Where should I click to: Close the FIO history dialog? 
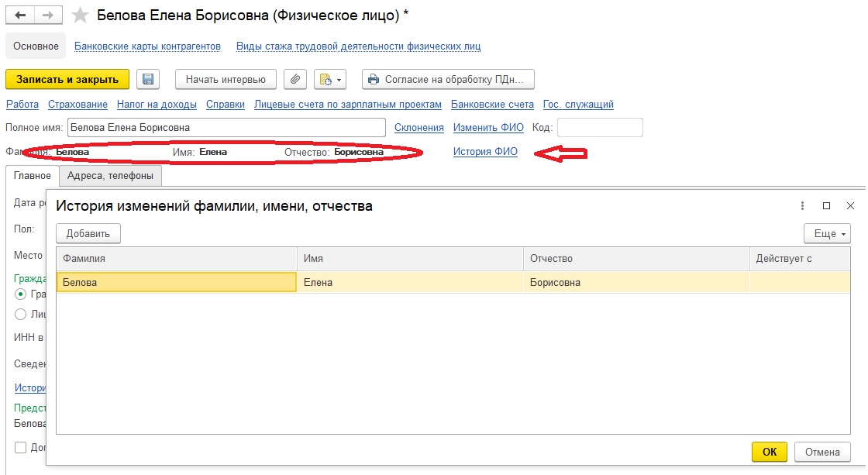[850, 206]
